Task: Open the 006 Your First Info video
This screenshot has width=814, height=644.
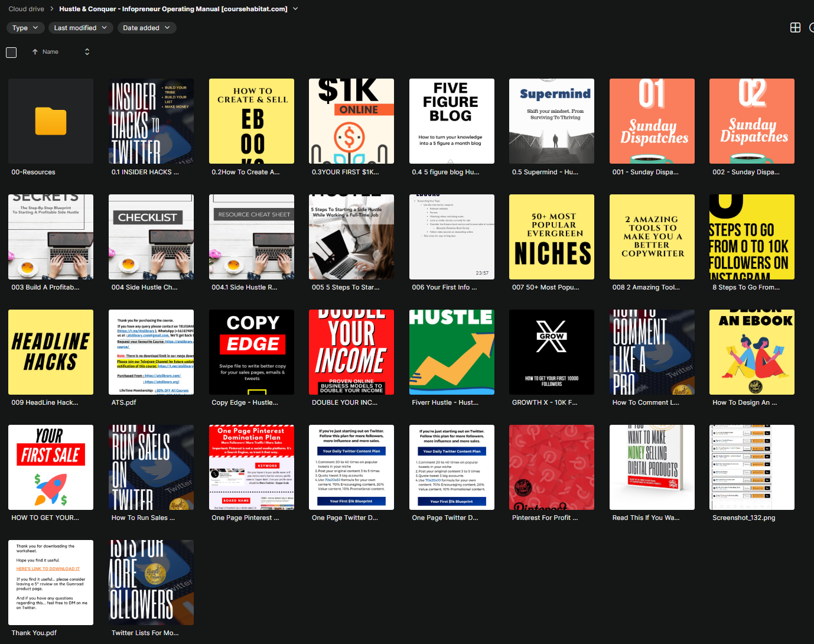Action: click(x=451, y=237)
